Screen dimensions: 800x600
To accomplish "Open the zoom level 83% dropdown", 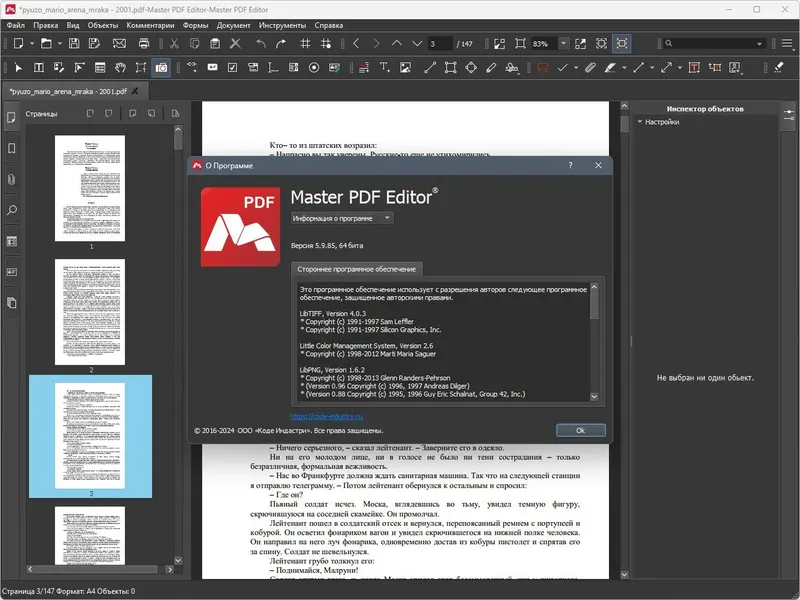I will 562,43.
